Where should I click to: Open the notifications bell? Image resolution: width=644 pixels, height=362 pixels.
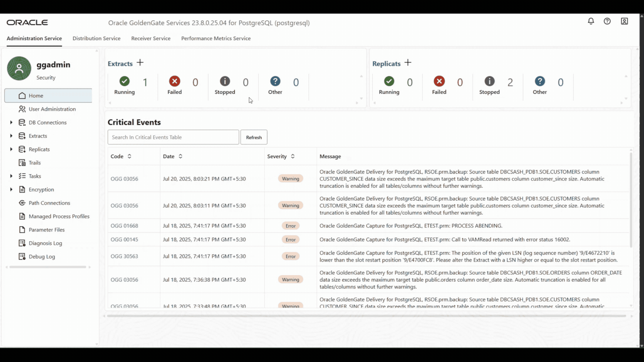click(x=591, y=21)
